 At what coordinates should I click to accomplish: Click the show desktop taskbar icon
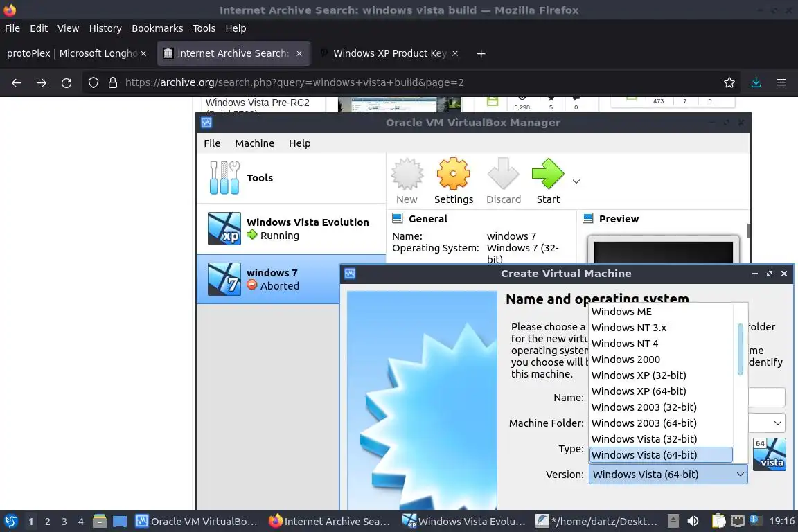click(x=120, y=522)
